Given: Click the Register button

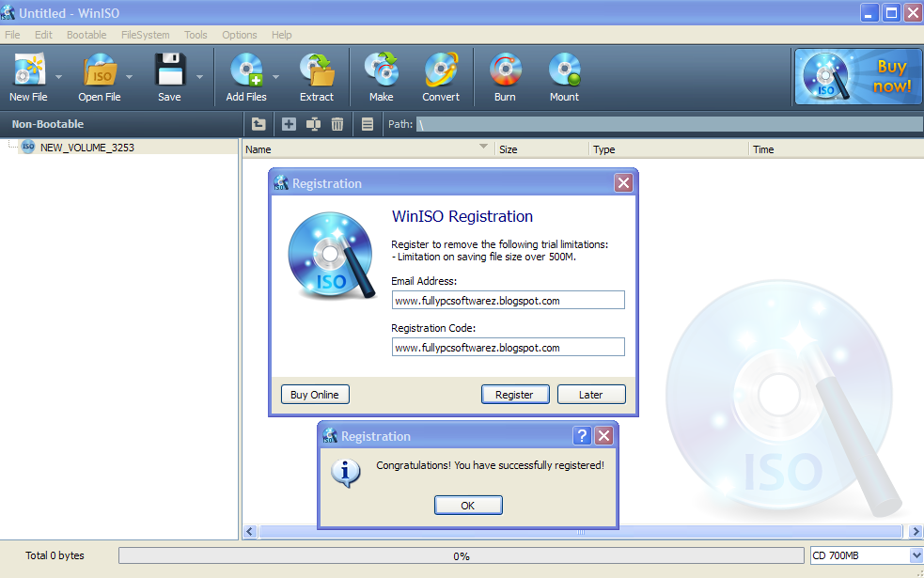Looking at the screenshot, I should [x=514, y=395].
